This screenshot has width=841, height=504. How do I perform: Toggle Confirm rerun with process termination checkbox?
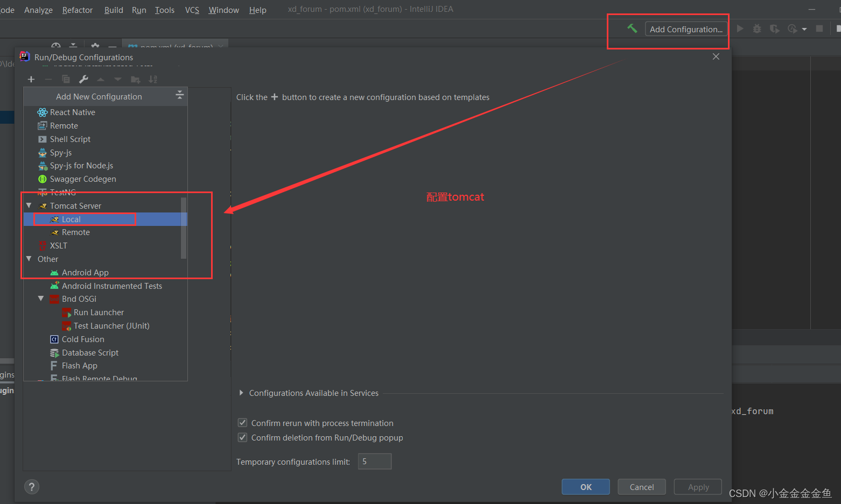[243, 423]
